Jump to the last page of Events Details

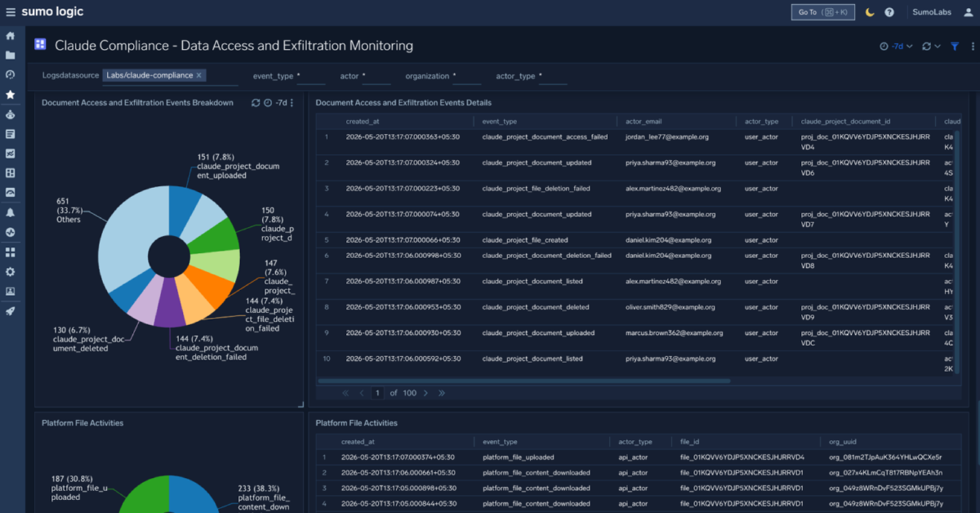coord(442,393)
